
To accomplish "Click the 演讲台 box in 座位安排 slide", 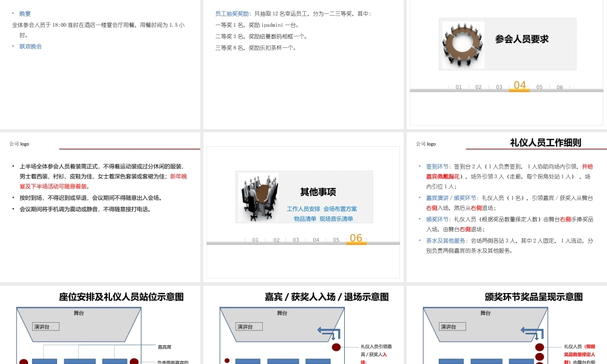I will tap(46, 326).
